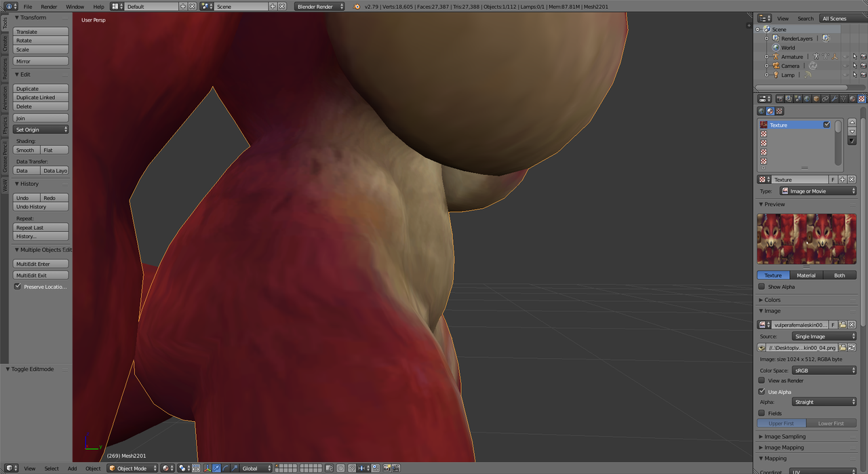
Task: Show other data textures context icon
Action: 779,111
